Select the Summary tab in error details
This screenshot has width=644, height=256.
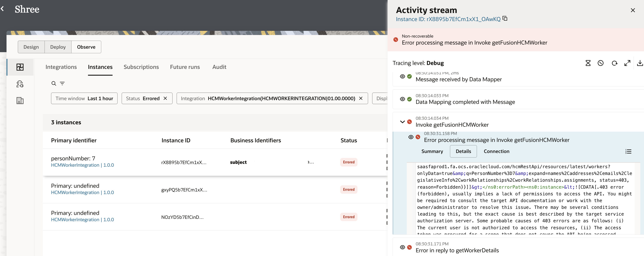click(x=432, y=151)
